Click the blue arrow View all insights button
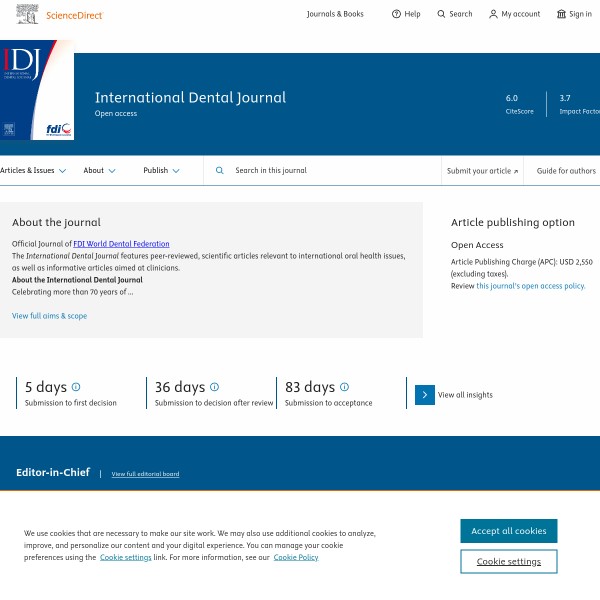The image size is (600, 600). coord(425,395)
